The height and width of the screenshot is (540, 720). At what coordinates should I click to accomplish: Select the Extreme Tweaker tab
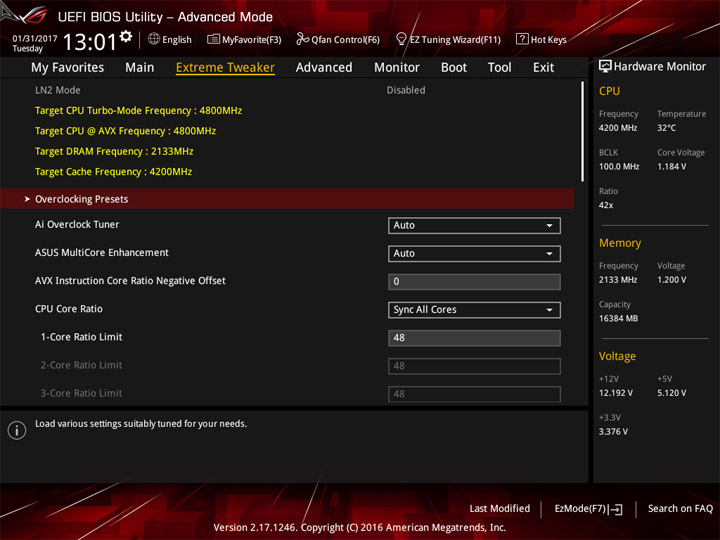point(225,68)
